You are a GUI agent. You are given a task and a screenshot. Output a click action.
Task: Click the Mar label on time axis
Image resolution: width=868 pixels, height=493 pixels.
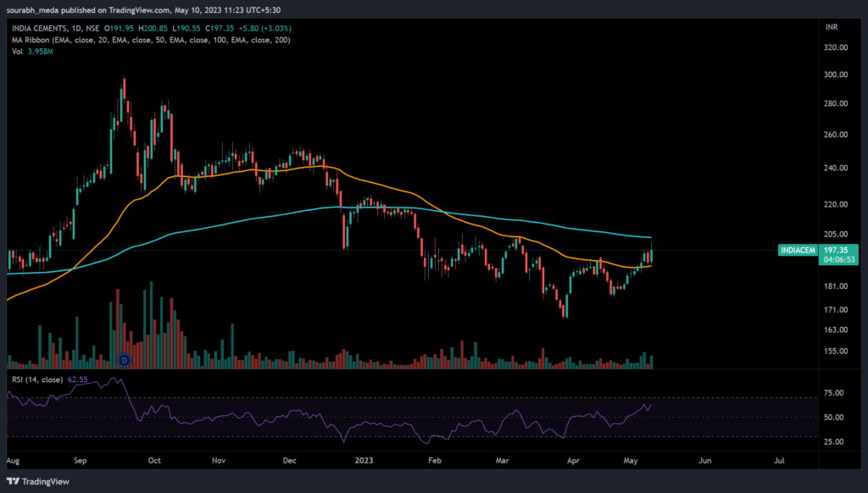click(502, 460)
